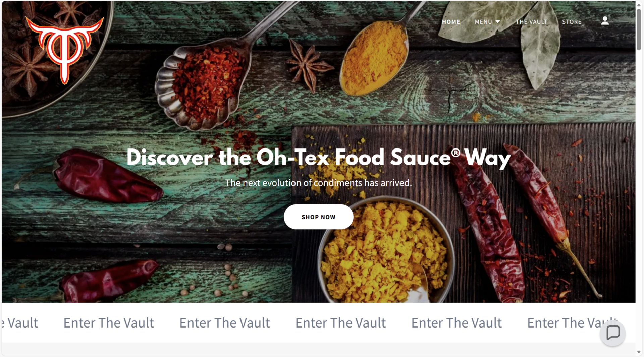
Task: Click the third full Enter The Vault link
Action: tap(340, 323)
